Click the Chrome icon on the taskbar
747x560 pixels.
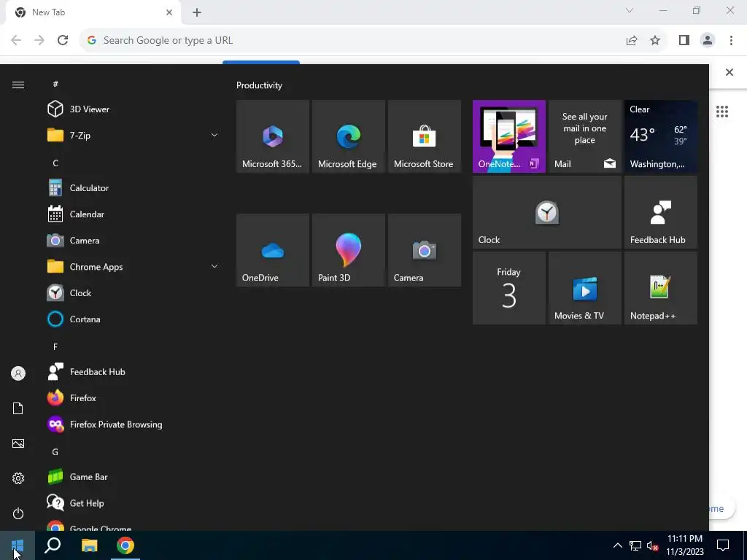pyautogui.click(x=125, y=545)
